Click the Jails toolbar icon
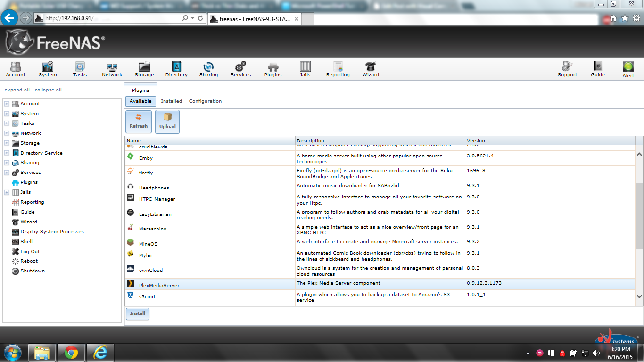Viewport: 644px width, 362px height. (305, 69)
